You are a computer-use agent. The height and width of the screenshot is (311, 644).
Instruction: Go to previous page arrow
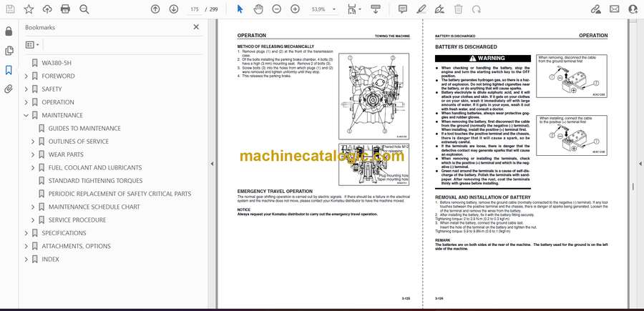tap(155, 9)
